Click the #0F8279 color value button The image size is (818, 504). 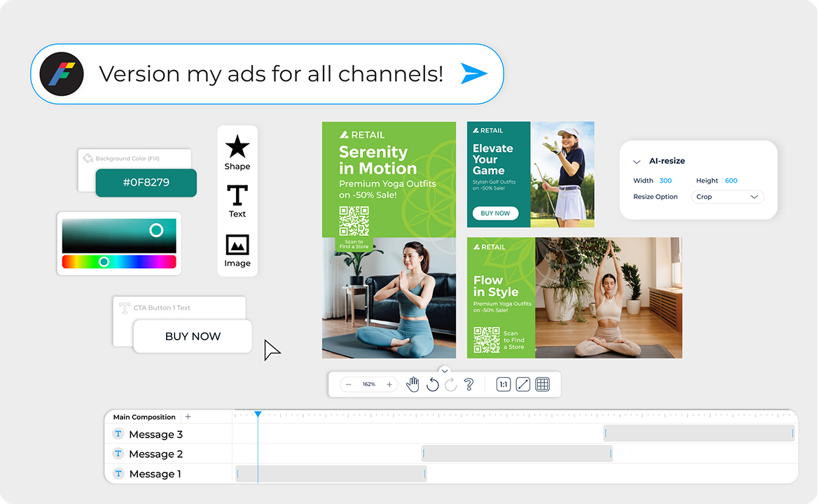(146, 183)
